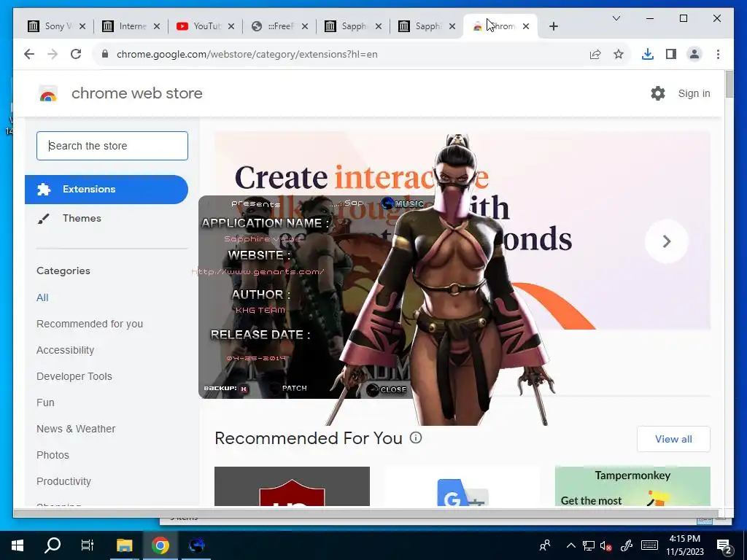Image resolution: width=747 pixels, height=560 pixels.
Task: Bookmark this page with the star
Action: [619, 54]
